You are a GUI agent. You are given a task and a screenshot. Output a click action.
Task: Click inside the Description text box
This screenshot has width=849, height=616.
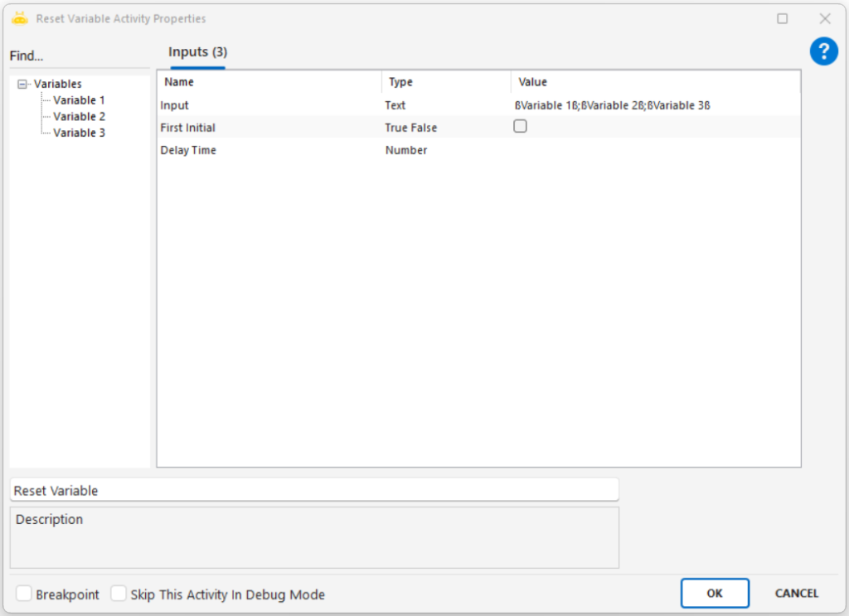tap(313, 539)
